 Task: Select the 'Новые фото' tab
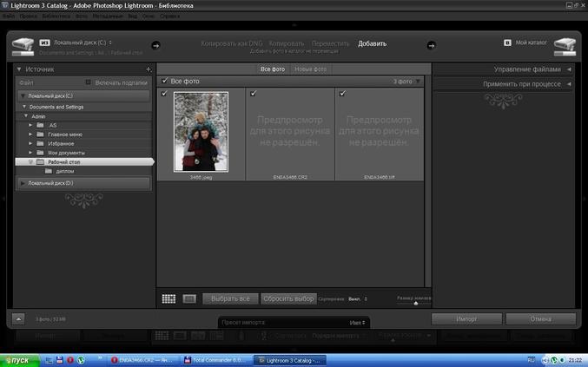pyautogui.click(x=310, y=69)
